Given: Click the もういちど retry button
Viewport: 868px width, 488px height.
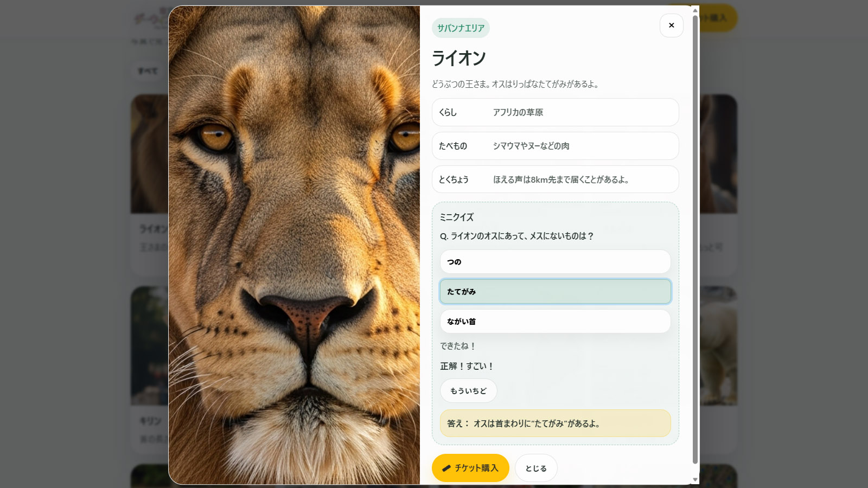Looking at the screenshot, I should pos(468,391).
